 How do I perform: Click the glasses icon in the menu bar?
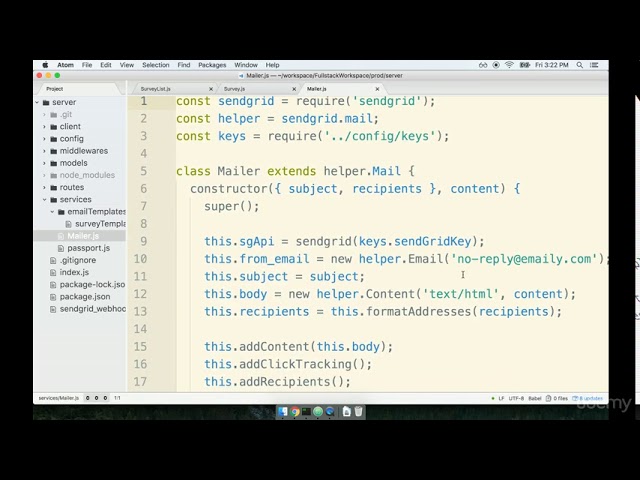pos(483,65)
